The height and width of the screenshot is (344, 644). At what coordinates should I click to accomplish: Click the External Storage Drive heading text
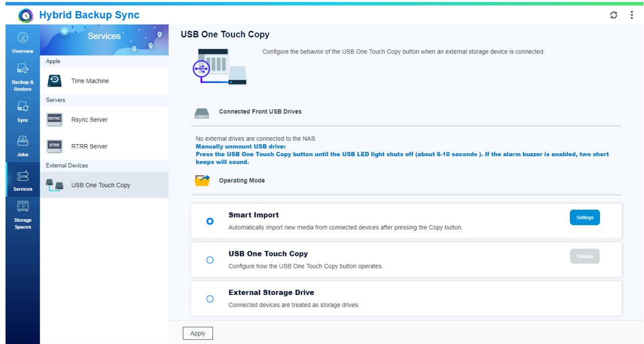coord(271,292)
